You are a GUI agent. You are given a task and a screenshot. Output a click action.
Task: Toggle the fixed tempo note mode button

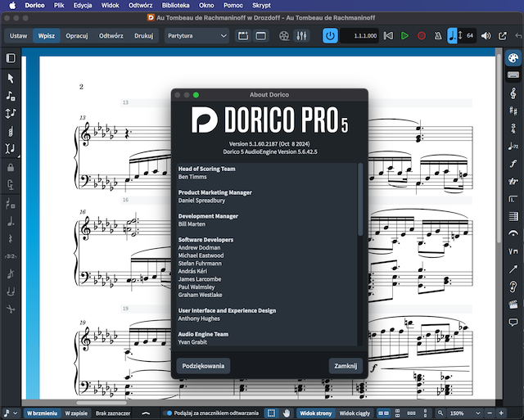coord(452,36)
